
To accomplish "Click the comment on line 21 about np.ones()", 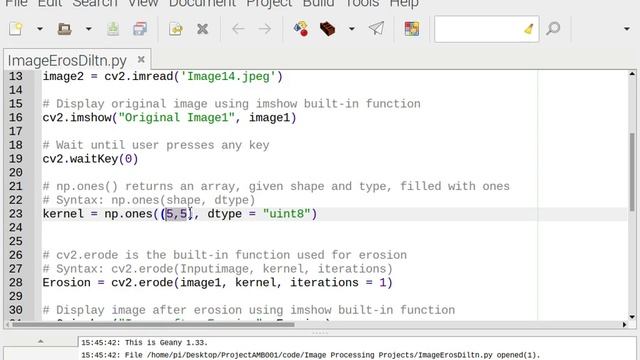I will click(276, 187).
